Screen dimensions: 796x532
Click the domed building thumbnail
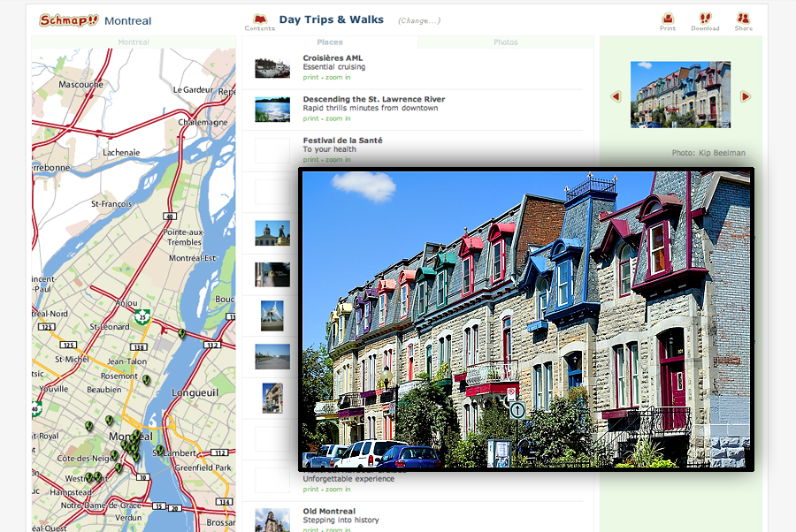coord(272,233)
